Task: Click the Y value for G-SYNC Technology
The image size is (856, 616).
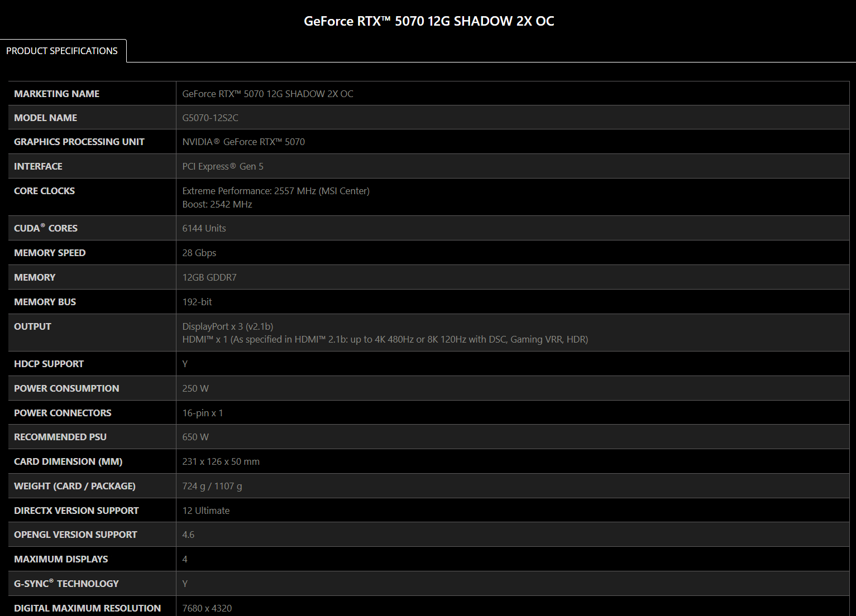Action: tap(185, 584)
